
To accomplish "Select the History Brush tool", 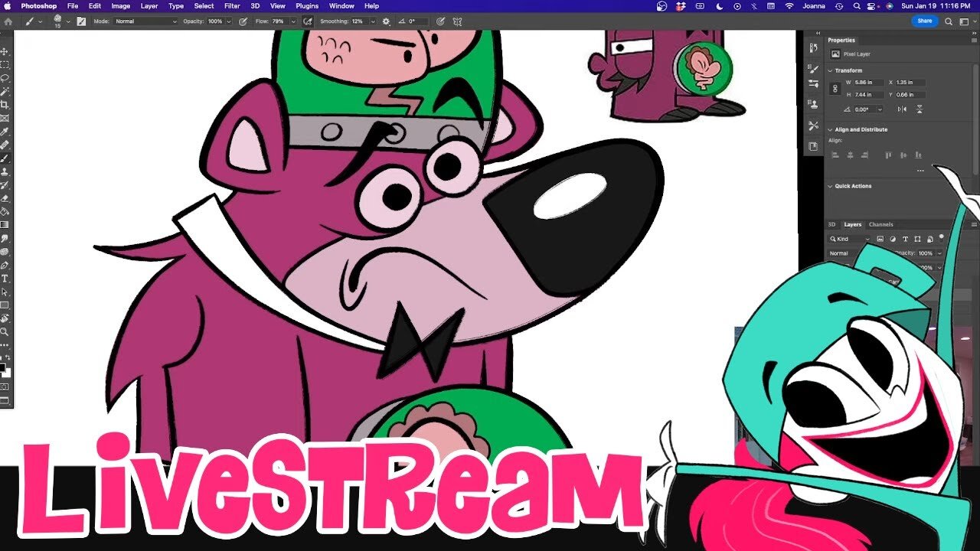I will 5,184.
